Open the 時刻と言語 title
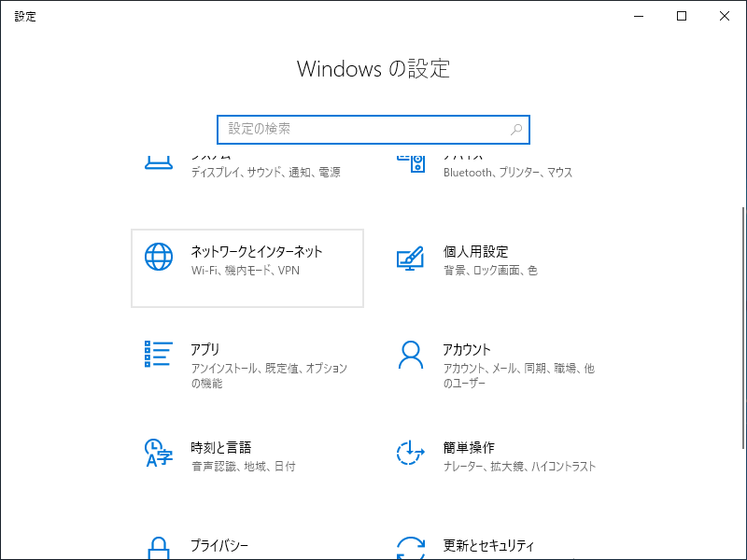This screenshot has height=560, width=747. click(x=221, y=448)
